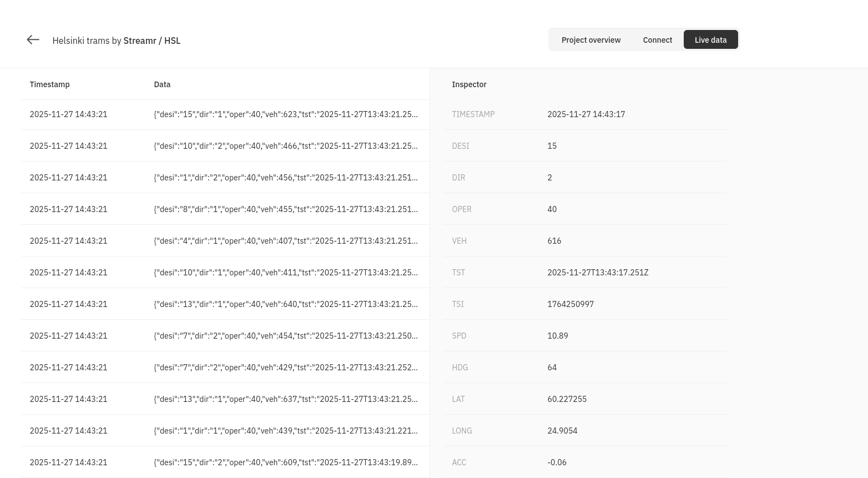Click the Streamr / HSL publisher link
The image size is (868, 478).
[152, 41]
